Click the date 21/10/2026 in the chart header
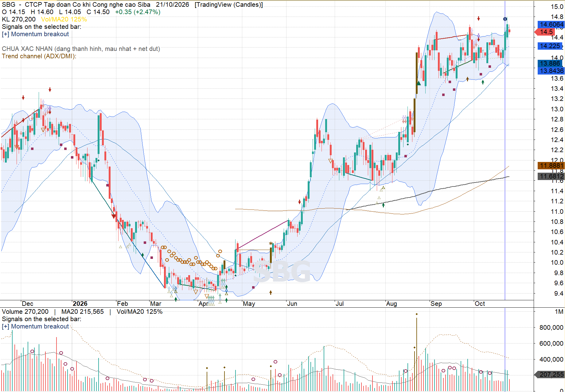Image resolution: width=565 pixels, height=392 pixels. coord(172,5)
